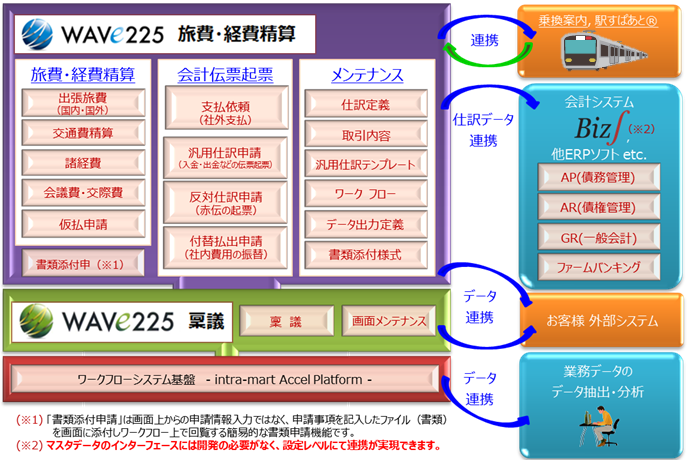
Task: Click the 諸経費 button
Action: pyautogui.click(x=83, y=163)
